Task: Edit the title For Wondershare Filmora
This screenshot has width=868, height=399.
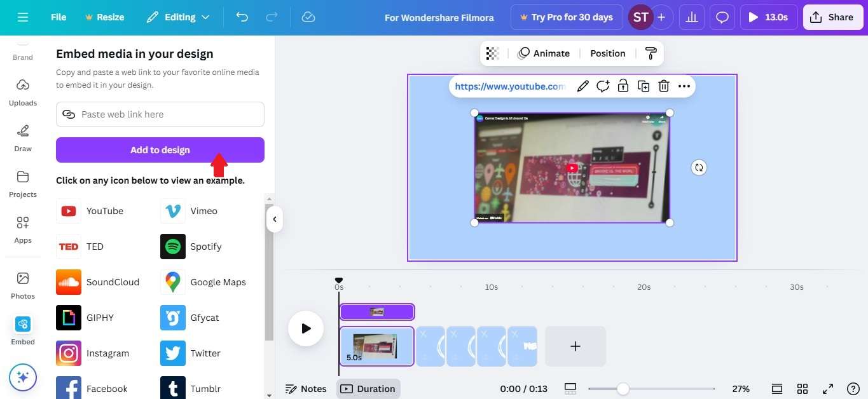Action: (439, 17)
